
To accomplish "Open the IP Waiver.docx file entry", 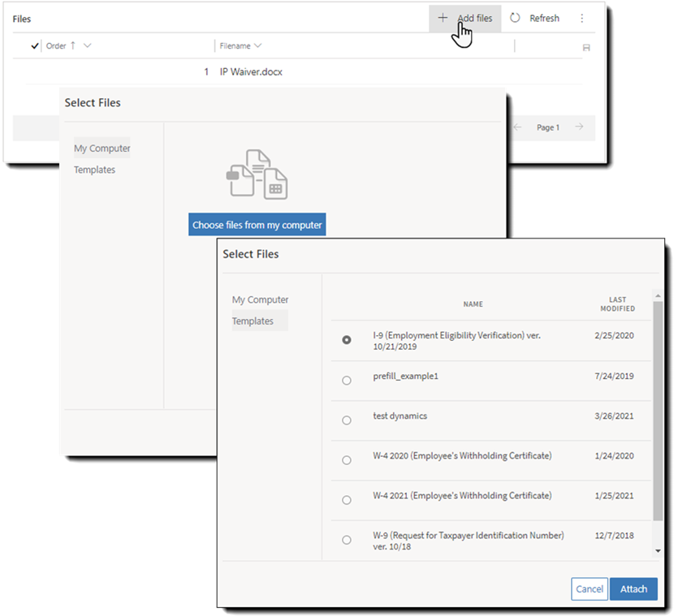I will click(x=251, y=71).
